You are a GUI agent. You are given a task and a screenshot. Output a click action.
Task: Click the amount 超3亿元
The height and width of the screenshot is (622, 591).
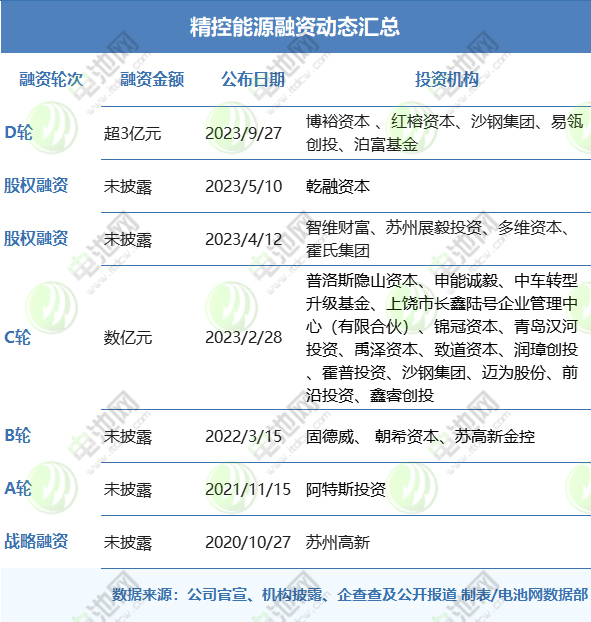(132, 134)
